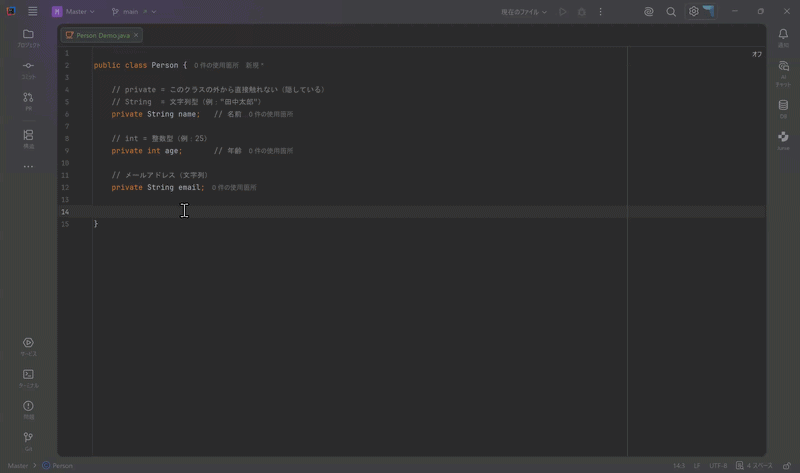This screenshot has height=473, width=800.
Task: Click usages hint beside age field
Action: click(270, 151)
